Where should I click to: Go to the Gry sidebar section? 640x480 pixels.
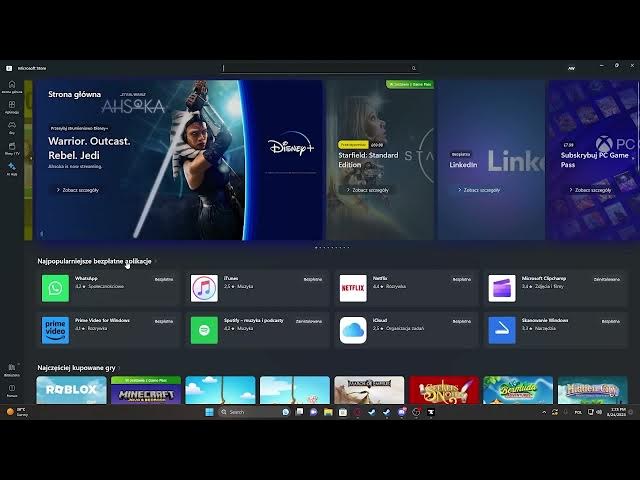11,127
